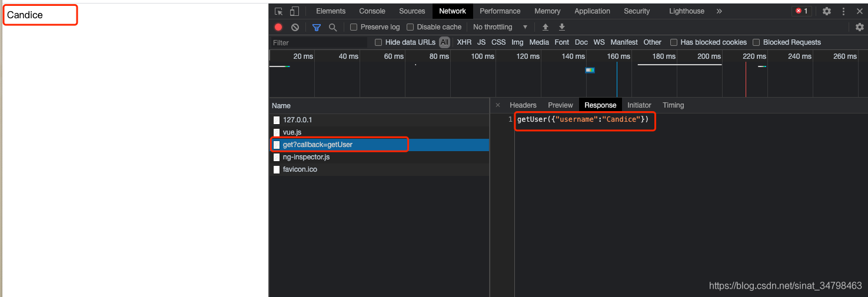The width and height of the screenshot is (868, 297).
Task: Check the Blocked Requests filter
Action: point(757,42)
